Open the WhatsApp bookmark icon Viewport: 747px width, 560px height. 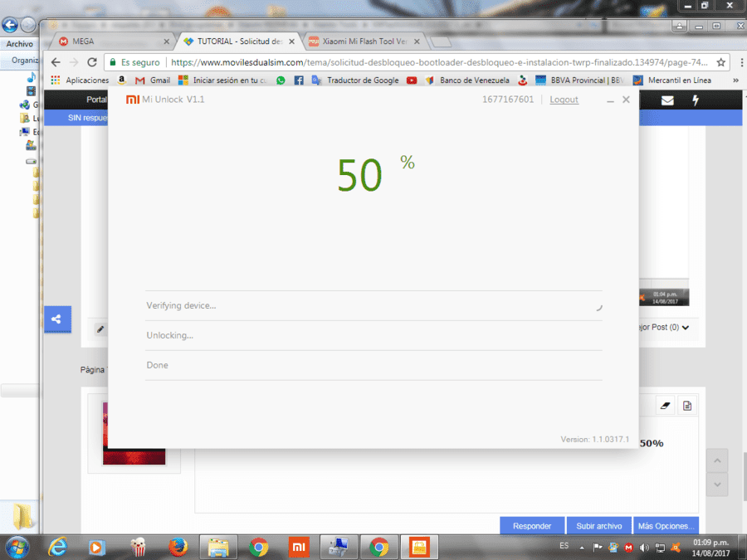coord(281,80)
